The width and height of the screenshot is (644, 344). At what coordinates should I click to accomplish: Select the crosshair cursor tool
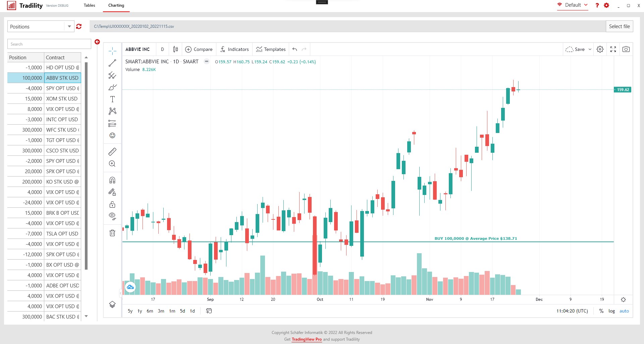(x=112, y=51)
